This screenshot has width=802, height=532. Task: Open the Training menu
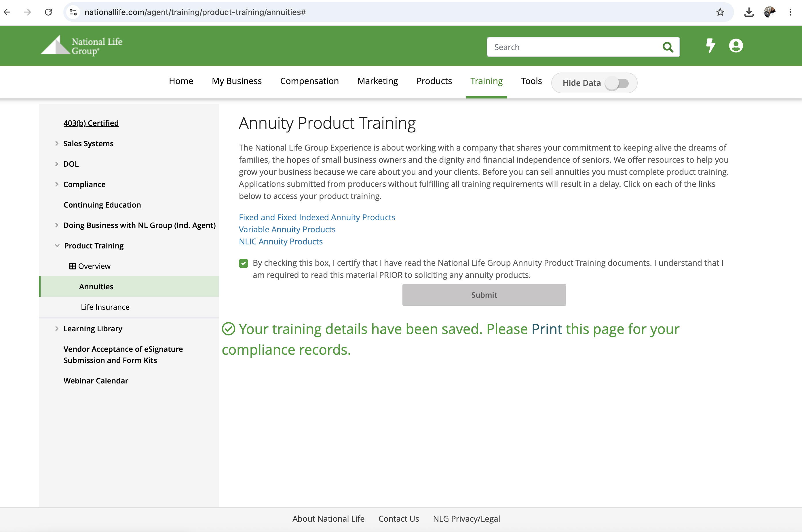(x=486, y=81)
